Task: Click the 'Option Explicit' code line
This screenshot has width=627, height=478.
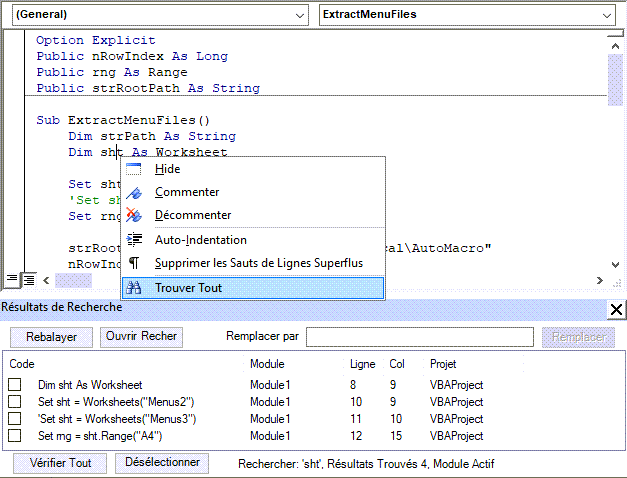Action: point(96,40)
